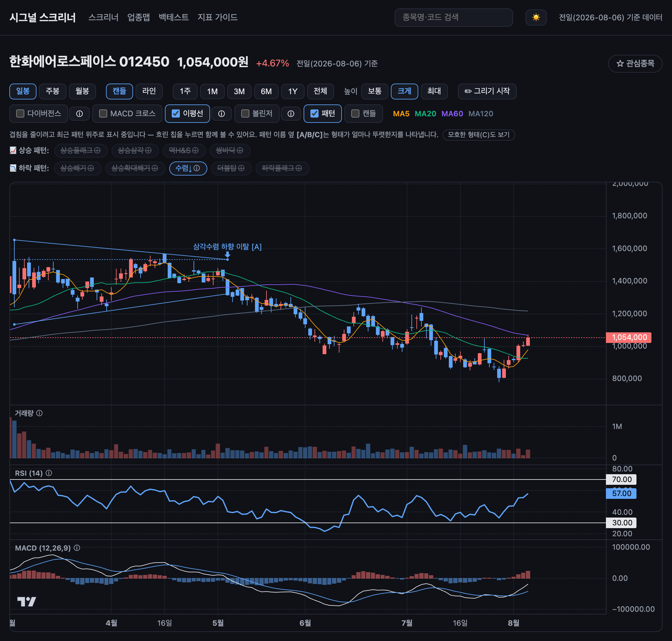Click the TradingView logo on the chart
Viewport: 672px width, 641px height.
point(26,601)
